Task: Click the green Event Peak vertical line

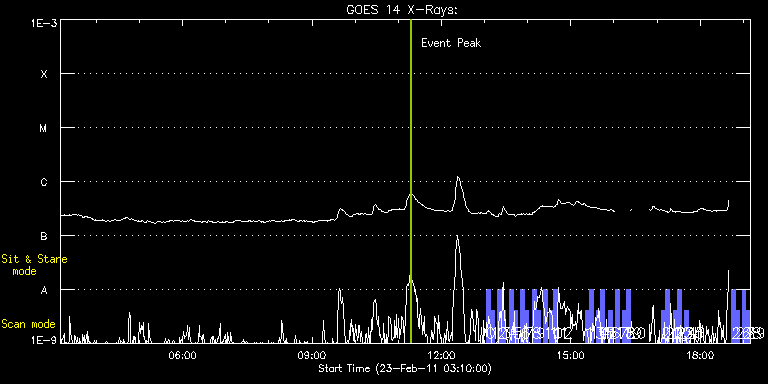Action: pos(410,181)
